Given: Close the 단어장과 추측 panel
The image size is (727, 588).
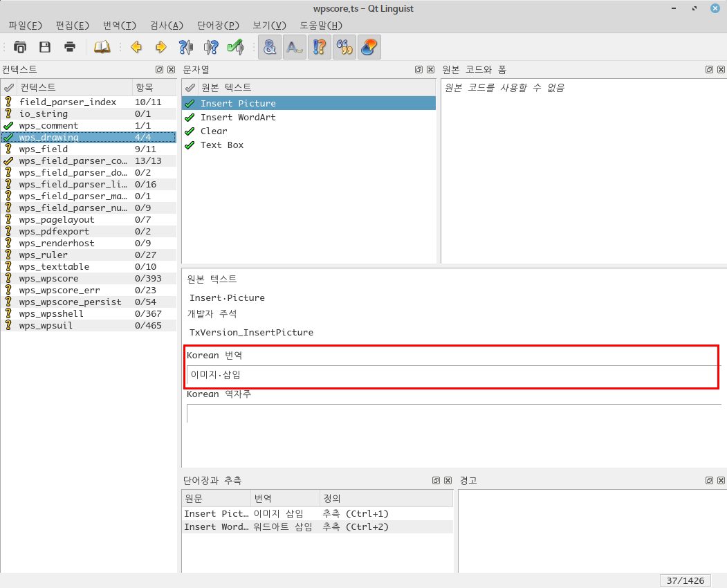Looking at the screenshot, I should (448, 480).
